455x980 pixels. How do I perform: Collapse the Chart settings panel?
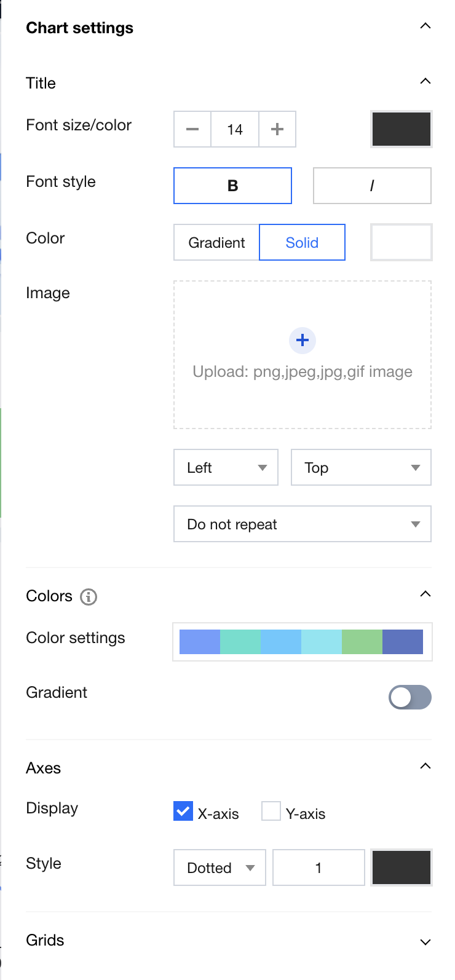pos(425,26)
